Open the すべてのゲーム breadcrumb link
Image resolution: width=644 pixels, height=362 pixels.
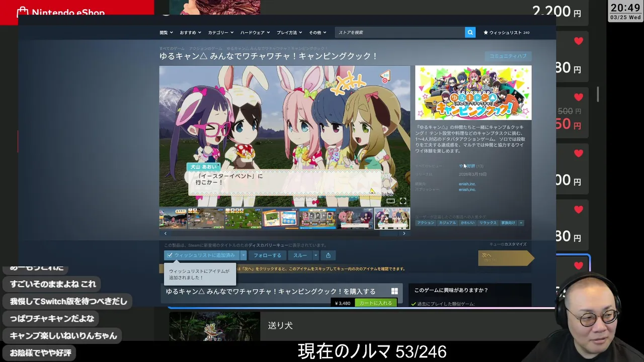tap(172, 48)
